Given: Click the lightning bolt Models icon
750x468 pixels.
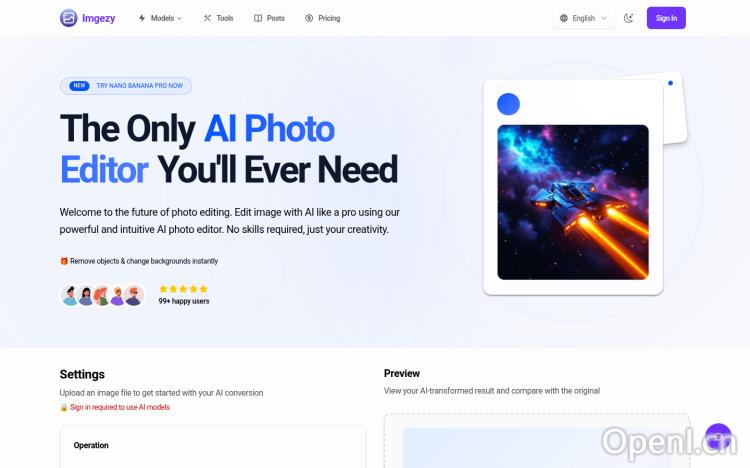Looking at the screenshot, I should (x=142, y=18).
